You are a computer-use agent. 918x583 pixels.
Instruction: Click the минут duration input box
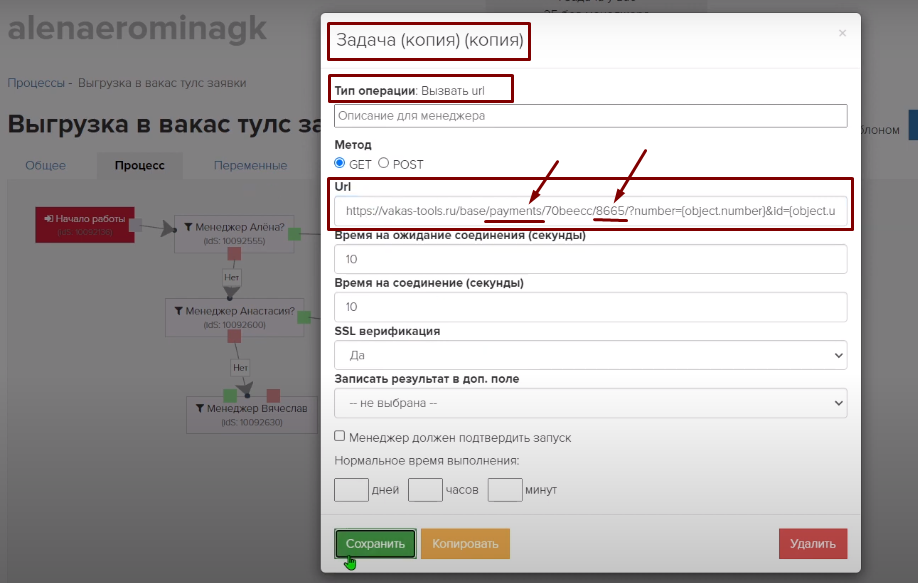[505, 490]
